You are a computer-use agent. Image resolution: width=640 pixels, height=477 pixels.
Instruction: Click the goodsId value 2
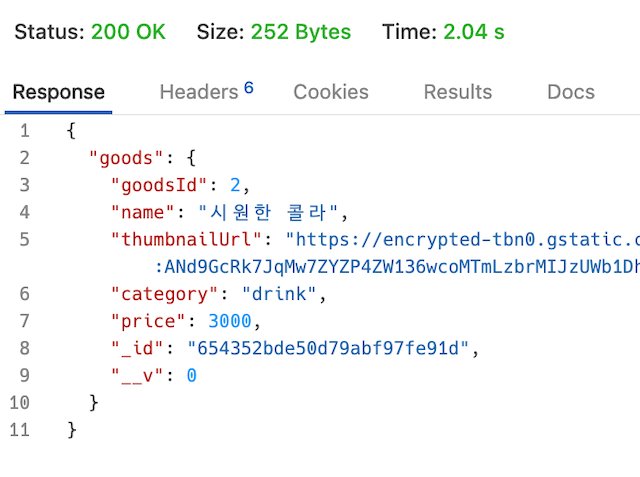pyautogui.click(x=235, y=185)
